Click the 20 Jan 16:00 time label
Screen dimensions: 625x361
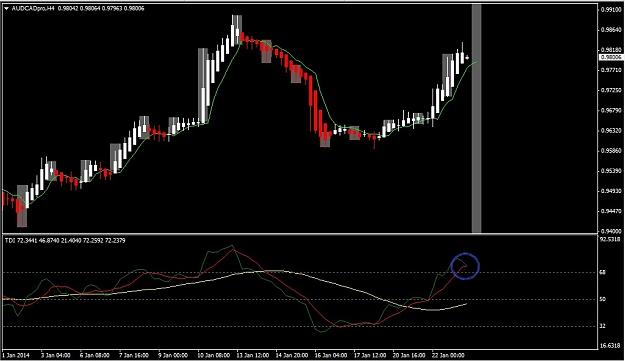pyautogui.click(x=409, y=355)
